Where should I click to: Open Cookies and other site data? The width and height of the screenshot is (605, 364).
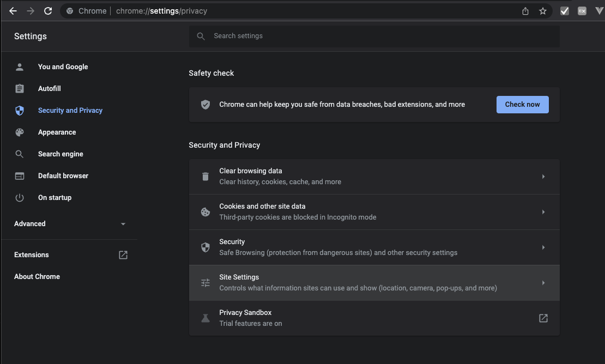coord(374,212)
